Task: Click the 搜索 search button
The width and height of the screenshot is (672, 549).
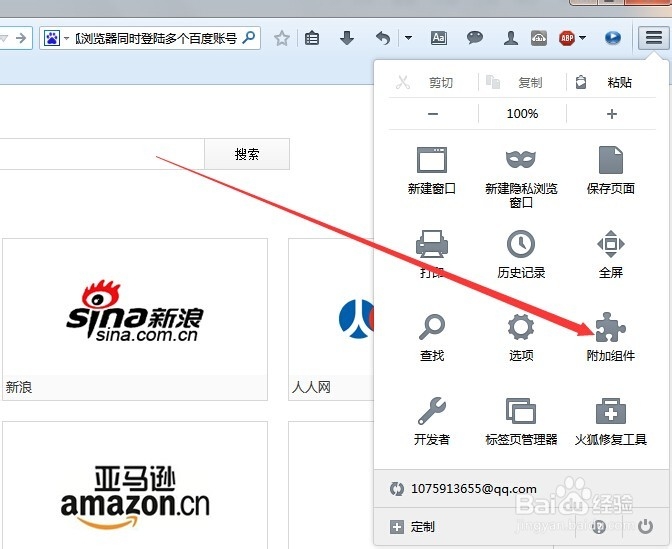Action: click(x=247, y=154)
